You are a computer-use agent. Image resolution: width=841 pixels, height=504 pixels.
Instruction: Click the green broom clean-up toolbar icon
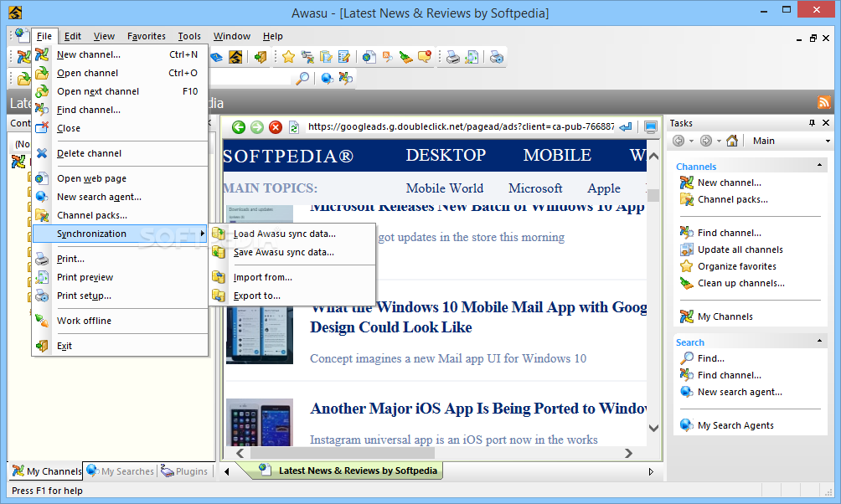[406, 57]
